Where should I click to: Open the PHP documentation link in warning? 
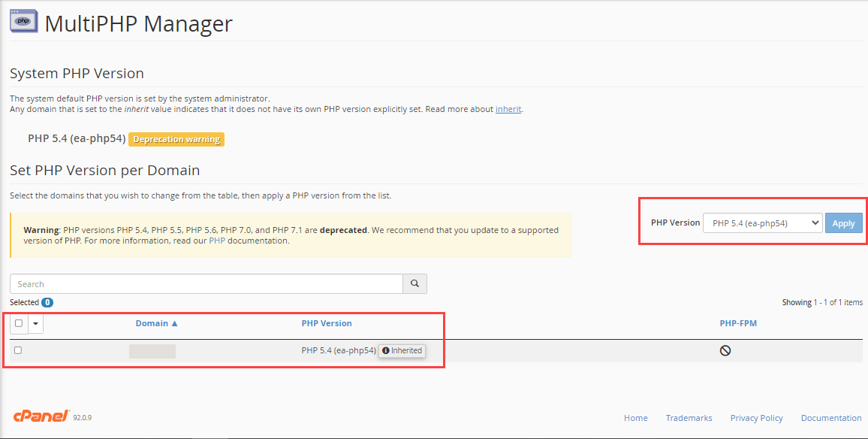(217, 241)
